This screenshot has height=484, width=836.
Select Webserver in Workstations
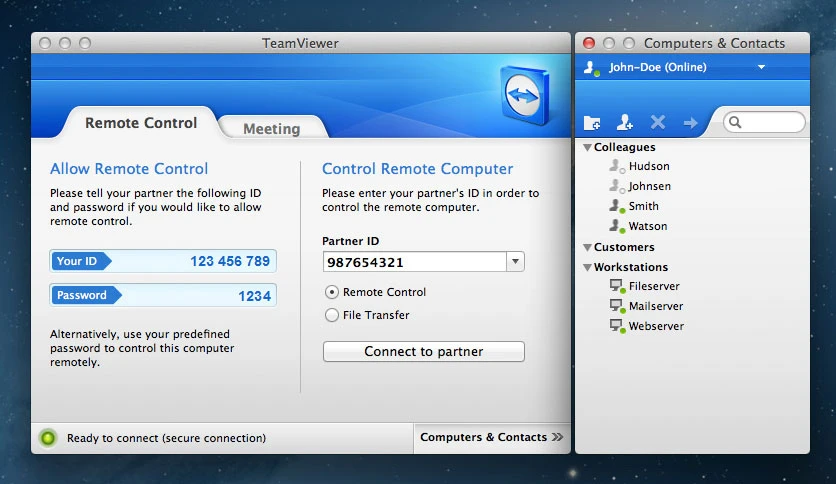pos(656,326)
